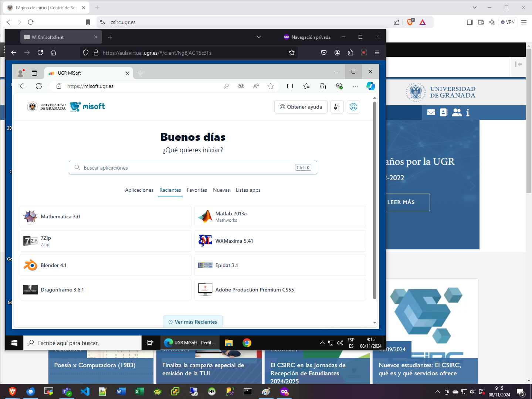The image size is (532, 399).
Task: Open the people group icon on CSIRC page
Action: point(457,112)
